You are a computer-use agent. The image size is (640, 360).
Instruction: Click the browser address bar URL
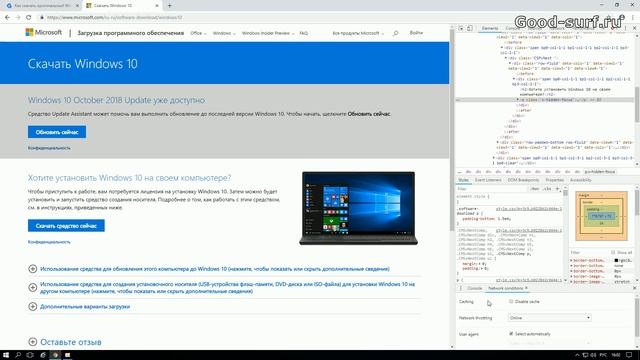tap(114, 18)
